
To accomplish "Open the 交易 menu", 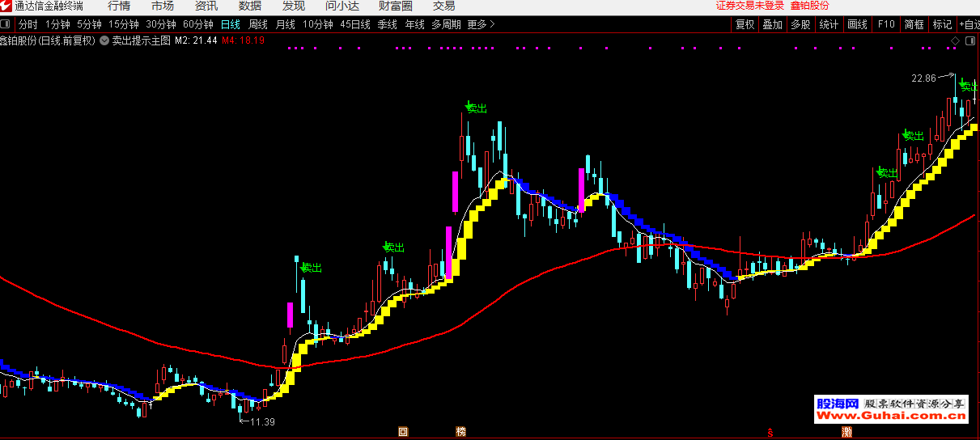I will [x=444, y=6].
